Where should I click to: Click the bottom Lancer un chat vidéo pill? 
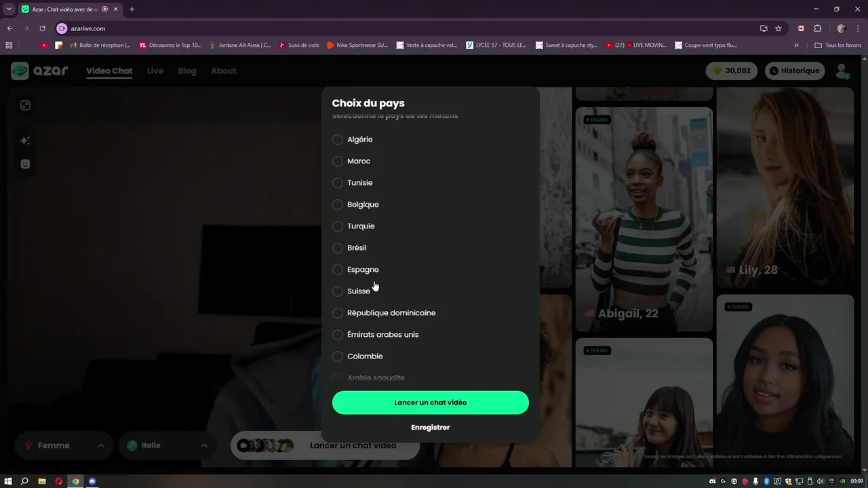[325, 445]
